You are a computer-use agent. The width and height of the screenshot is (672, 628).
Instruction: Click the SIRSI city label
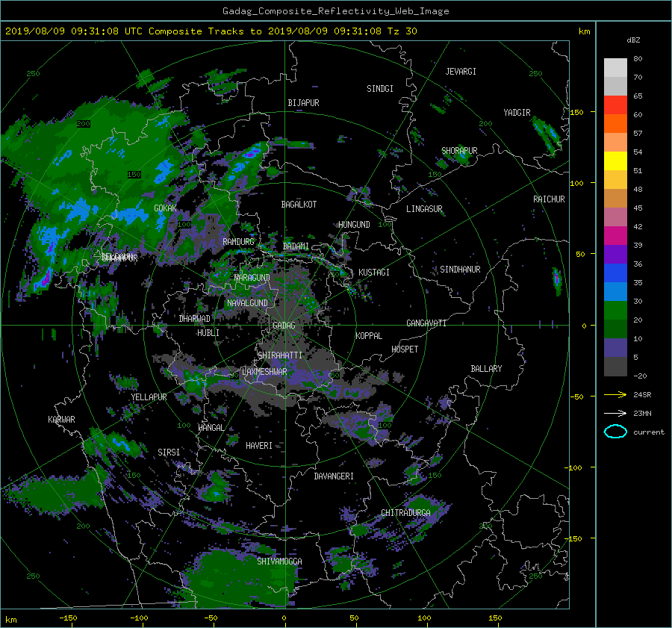point(169,453)
